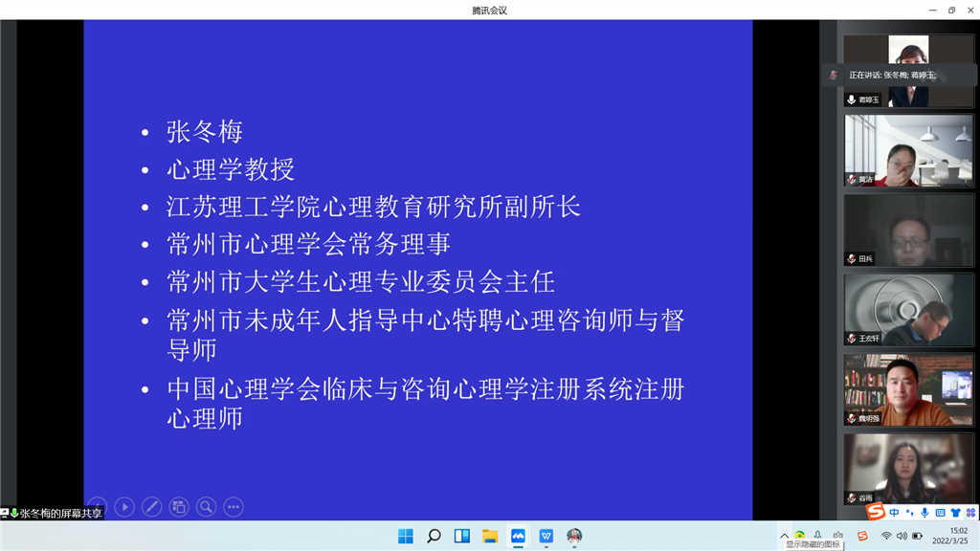Screen dimensions: 980x551
Task: Click the 正在讲话 speaking indicator bar
Action: coord(900,75)
